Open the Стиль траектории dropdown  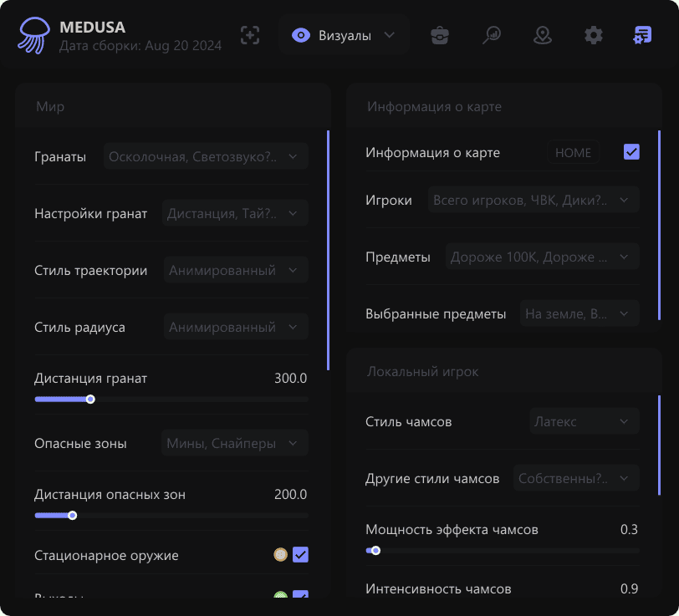tap(235, 271)
